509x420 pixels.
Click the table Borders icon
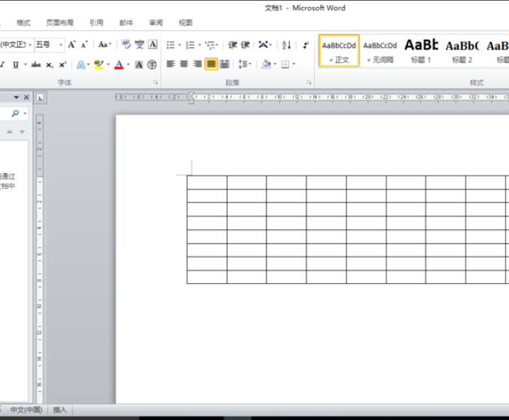pyautogui.click(x=285, y=65)
